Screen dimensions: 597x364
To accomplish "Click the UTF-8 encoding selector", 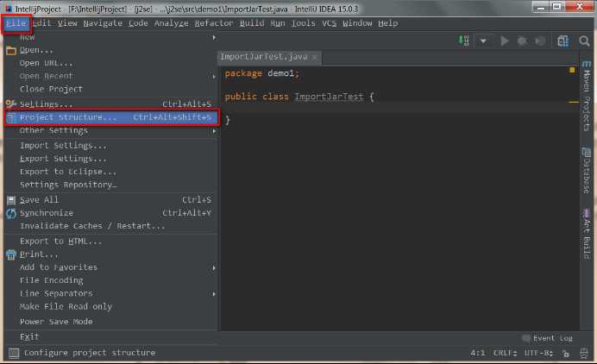I will click(x=538, y=353).
